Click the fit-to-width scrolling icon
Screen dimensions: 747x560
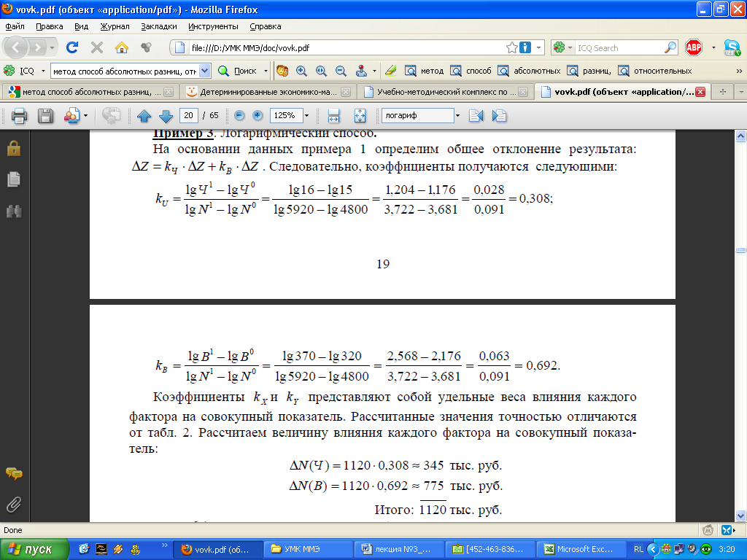(334, 116)
